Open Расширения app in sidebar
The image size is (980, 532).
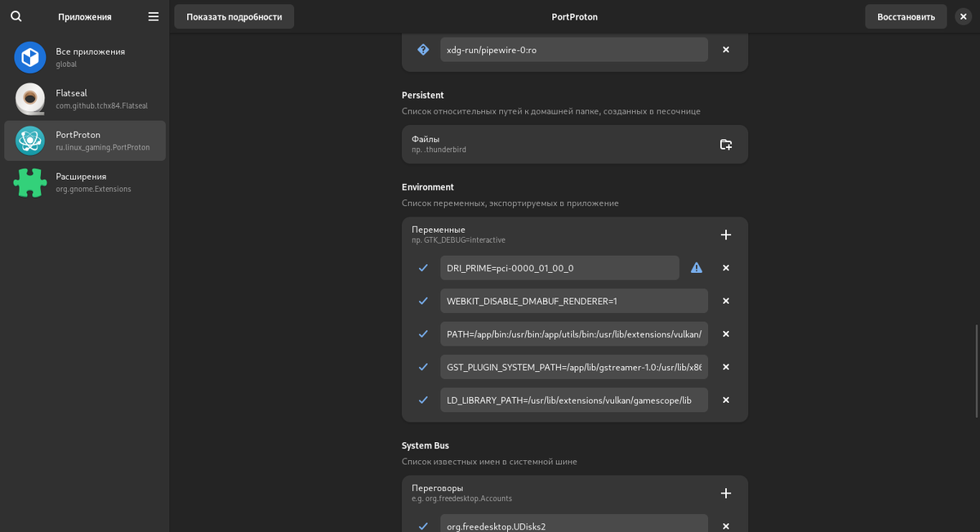tap(85, 182)
